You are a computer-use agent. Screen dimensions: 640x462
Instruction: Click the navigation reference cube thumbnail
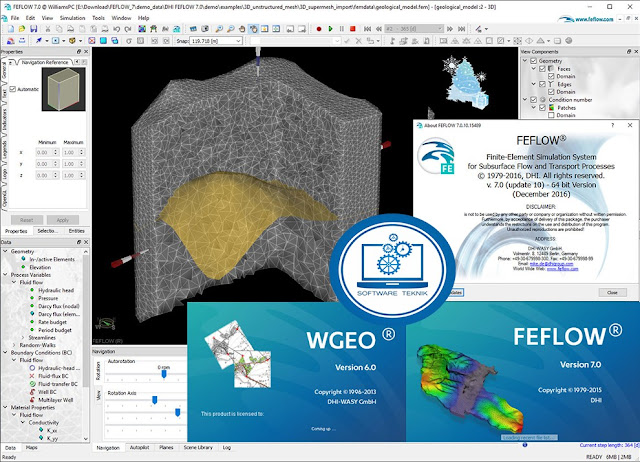64,89
